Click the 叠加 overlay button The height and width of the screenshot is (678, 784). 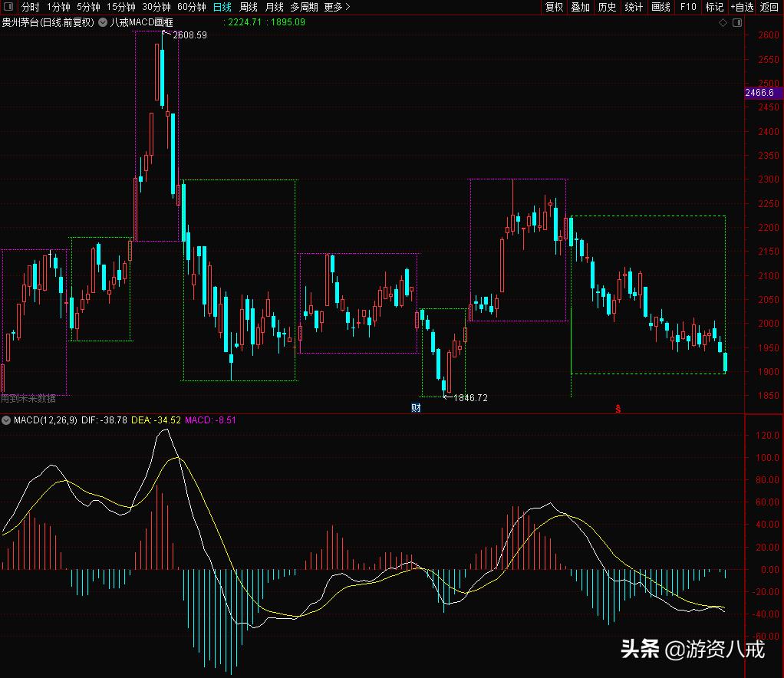point(581,7)
